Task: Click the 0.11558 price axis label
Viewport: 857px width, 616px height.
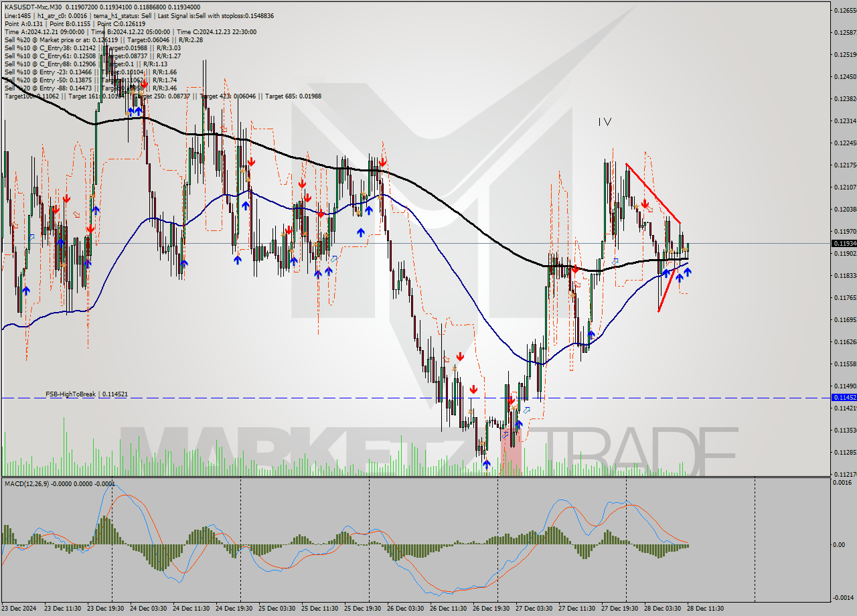Action: click(x=844, y=364)
